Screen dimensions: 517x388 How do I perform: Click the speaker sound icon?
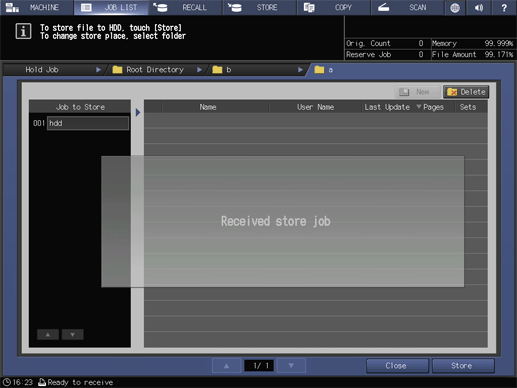[479, 7]
